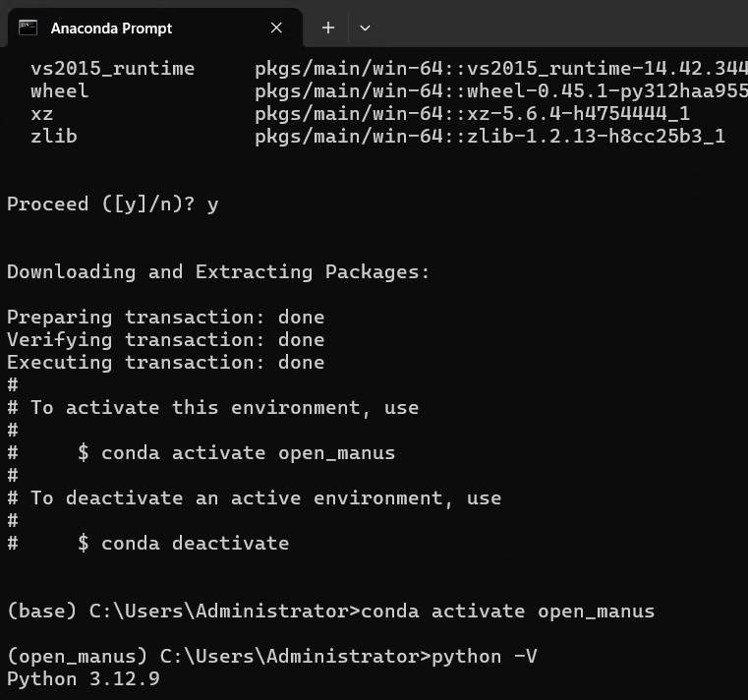Click the "Downloading and Extracting Packages:" line
Image resolution: width=748 pixels, height=700 pixels.
218,271
